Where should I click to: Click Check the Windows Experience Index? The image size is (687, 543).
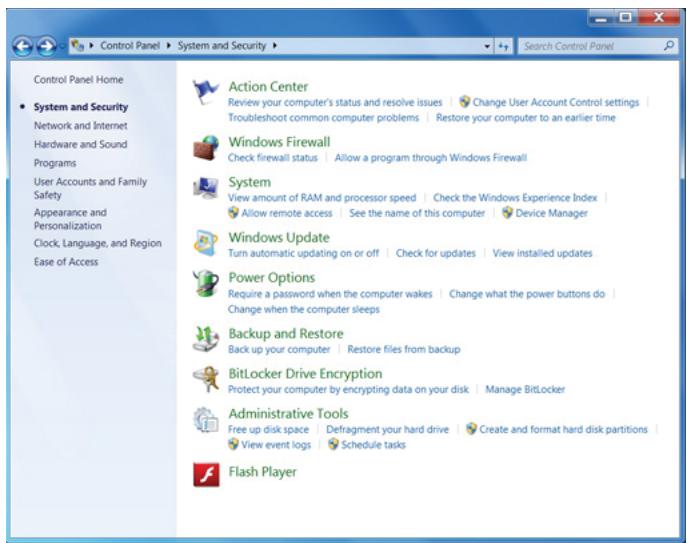(x=515, y=198)
